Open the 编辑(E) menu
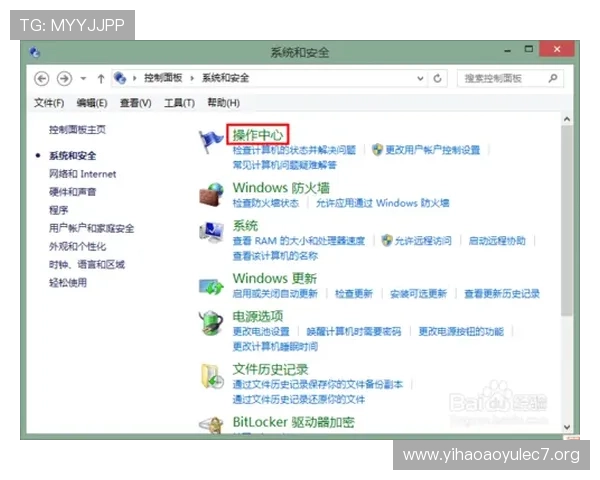 (92, 103)
